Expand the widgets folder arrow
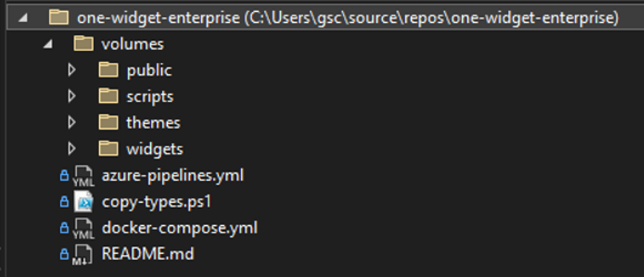Viewport: 644px width, 277px height. [72, 149]
